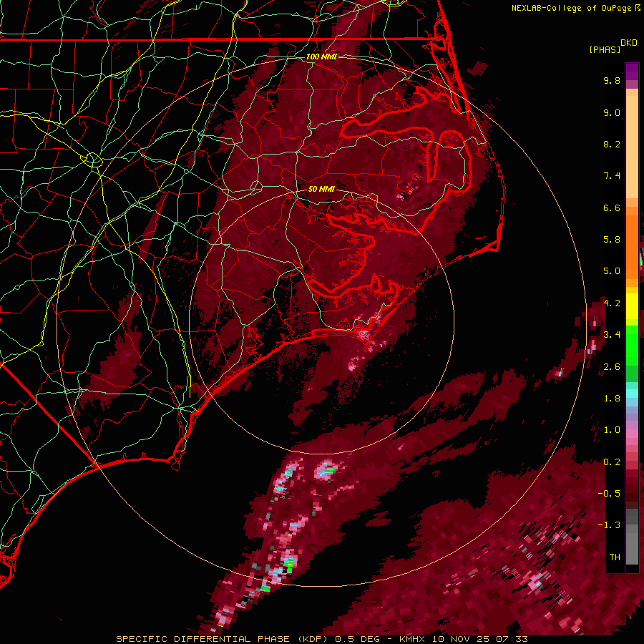
Task: Click the 100 NMI range ring label
Action: pos(321,57)
